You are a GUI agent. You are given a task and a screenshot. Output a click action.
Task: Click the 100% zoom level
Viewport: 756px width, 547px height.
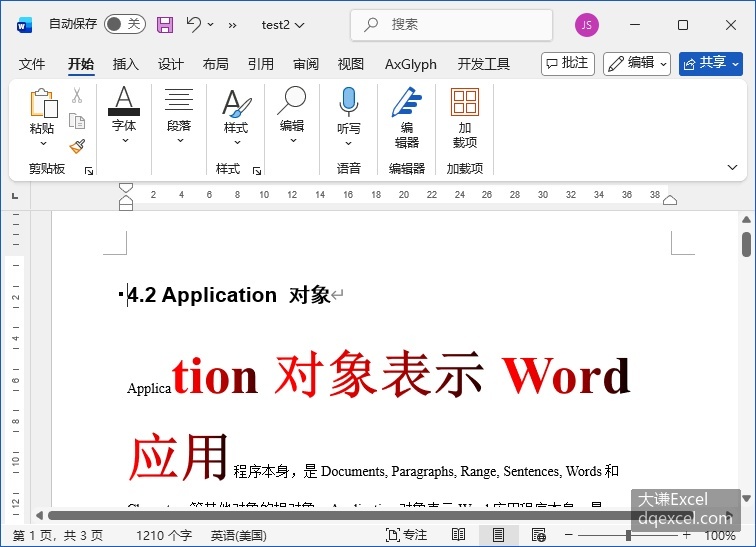pyautogui.click(x=720, y=535)
